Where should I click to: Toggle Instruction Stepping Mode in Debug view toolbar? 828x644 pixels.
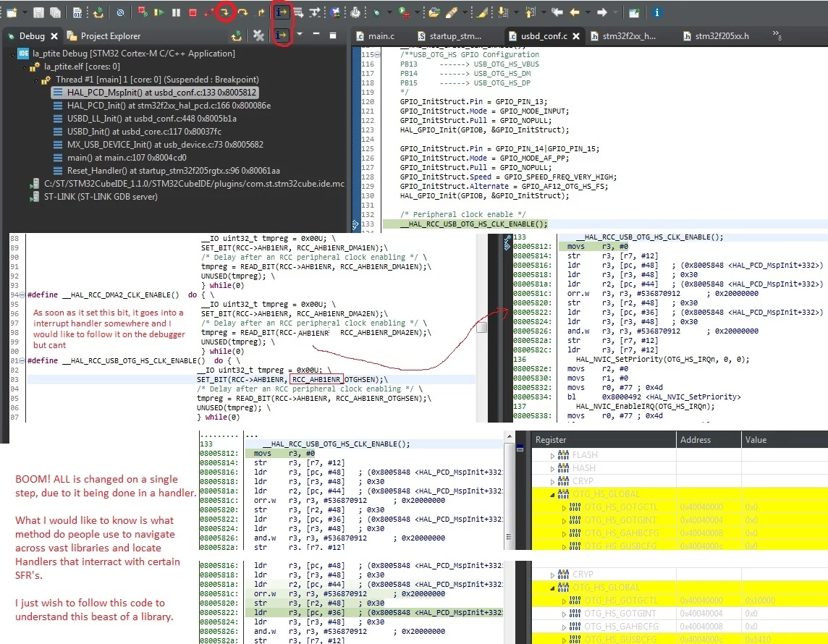(x=281, y=35)
